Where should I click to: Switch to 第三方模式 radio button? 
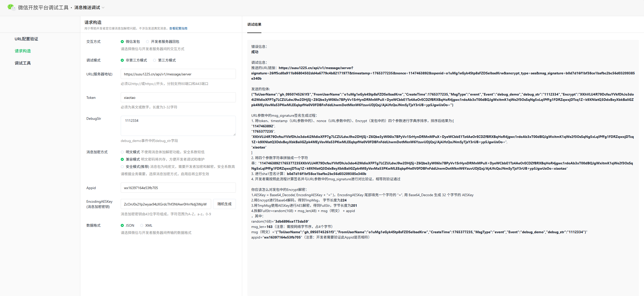(155, 60)
